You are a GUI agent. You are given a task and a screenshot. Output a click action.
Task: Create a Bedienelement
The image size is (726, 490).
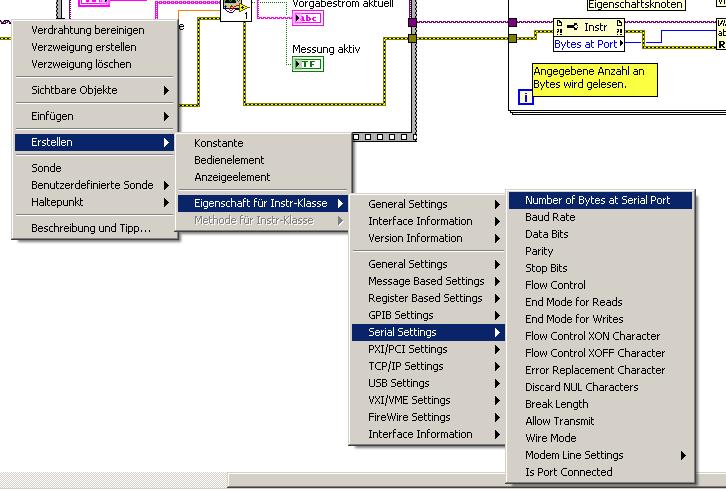[x=263, y=160]
